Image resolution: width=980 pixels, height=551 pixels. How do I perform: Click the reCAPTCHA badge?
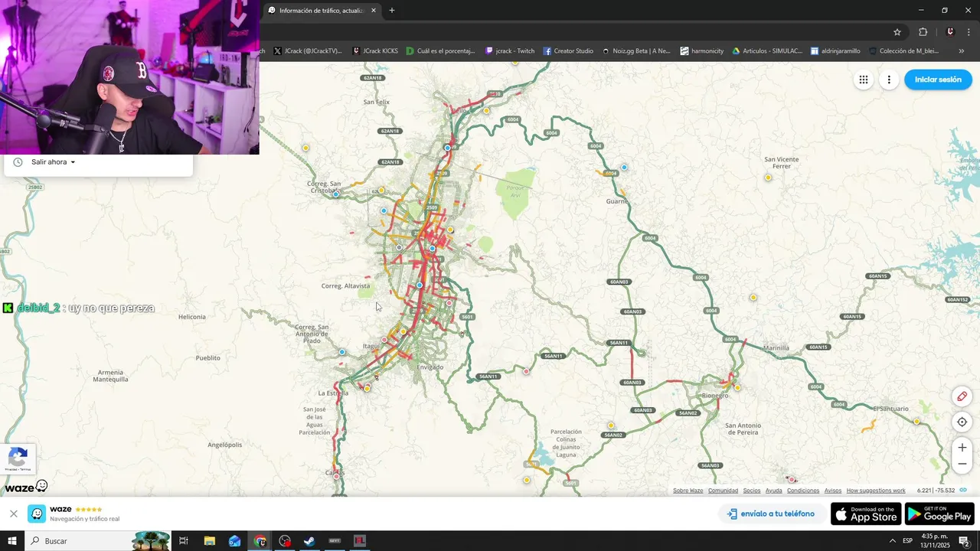pos(18,459)
